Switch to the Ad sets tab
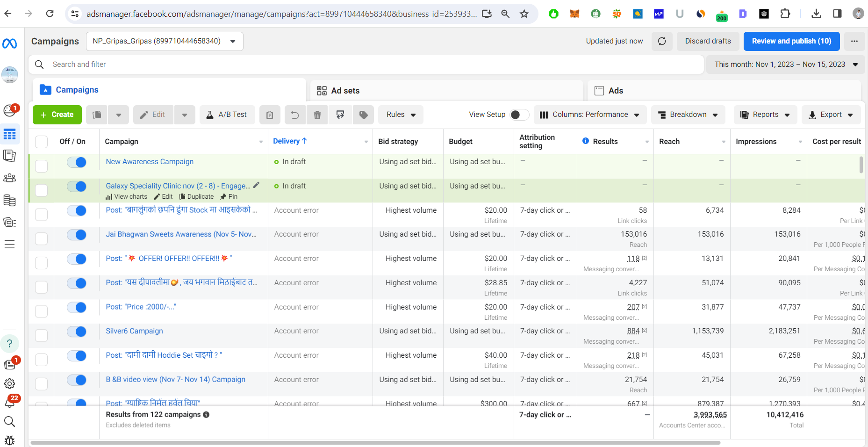Screen dimensions: 868x447 [345, 91]
